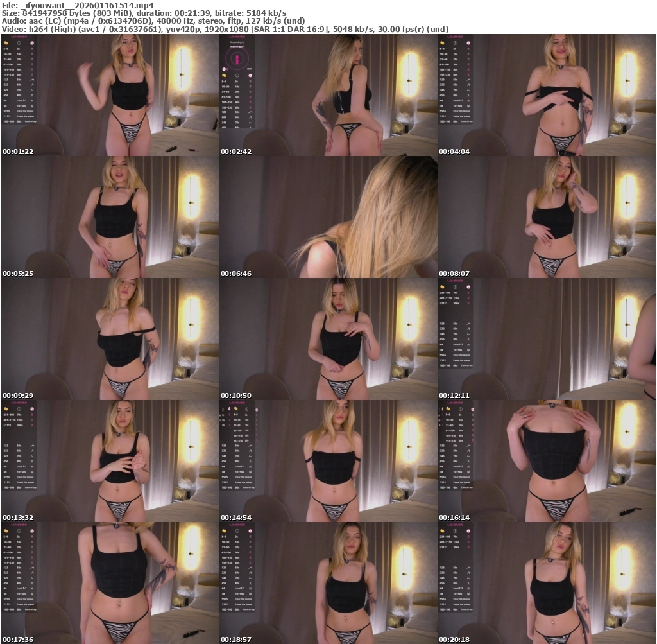Click the coin icon in the 00:01:22 frame

point(6,43)
